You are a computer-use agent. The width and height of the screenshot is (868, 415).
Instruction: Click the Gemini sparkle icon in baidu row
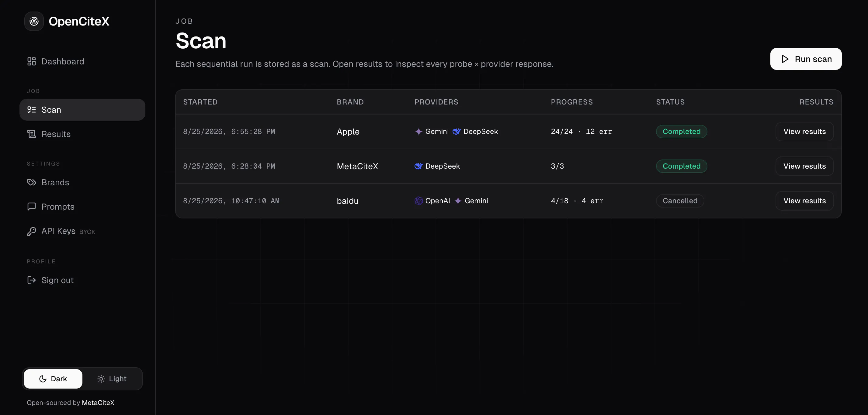458,201
